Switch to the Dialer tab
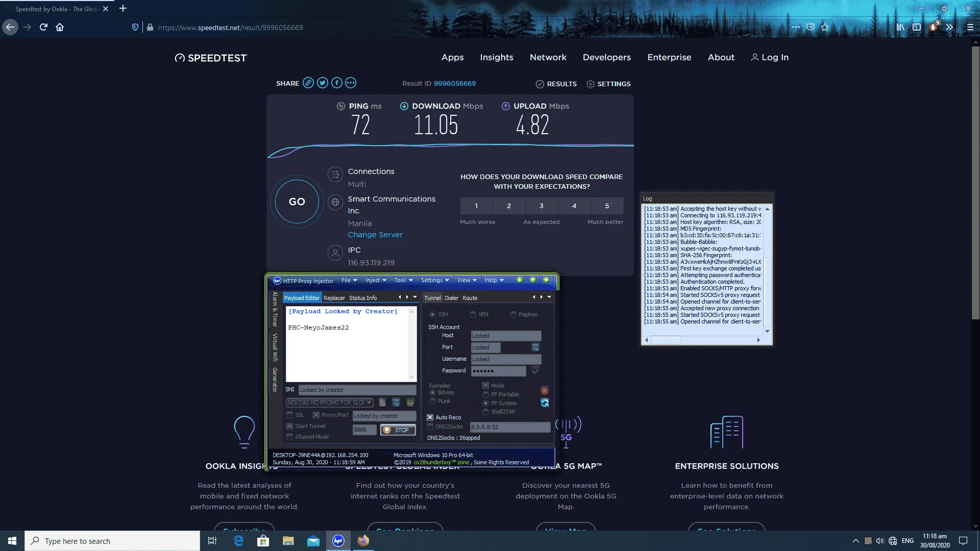 [451, 298]
